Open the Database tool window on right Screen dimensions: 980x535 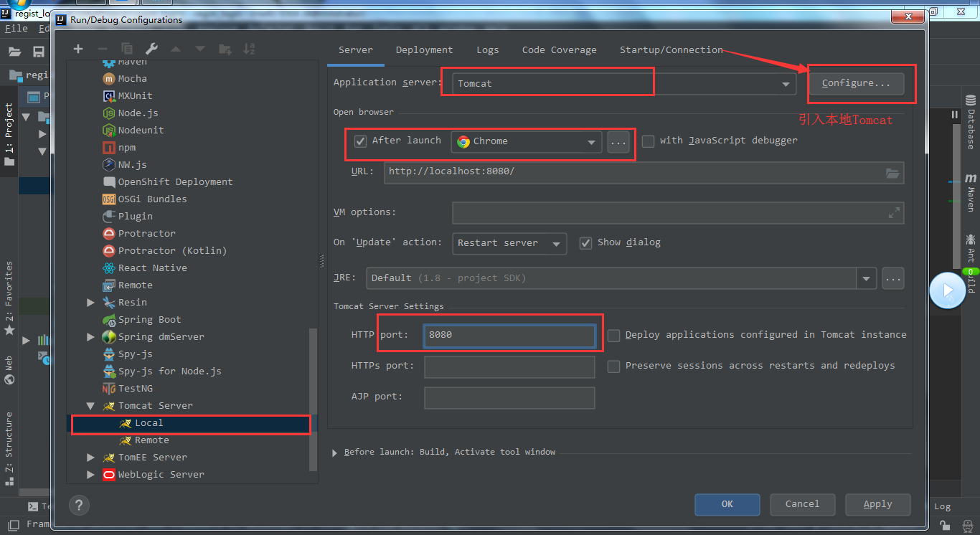click(x=971, y=123)
